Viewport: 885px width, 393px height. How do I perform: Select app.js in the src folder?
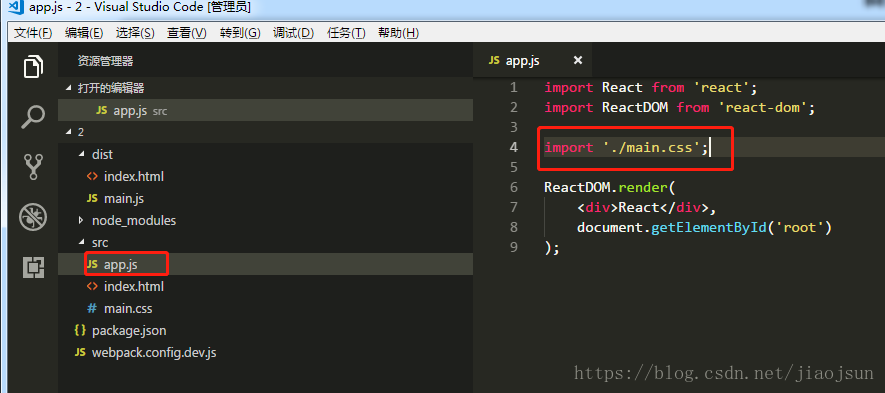[265, 264]
